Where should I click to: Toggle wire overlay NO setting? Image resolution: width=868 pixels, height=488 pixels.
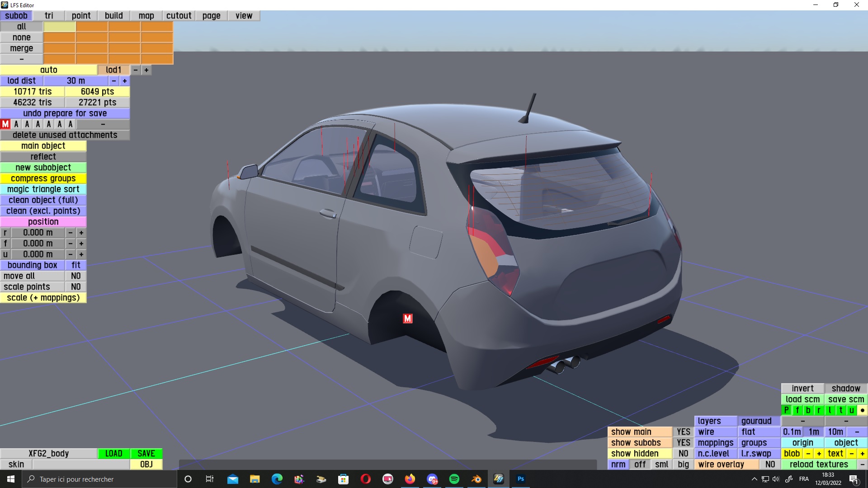770,465
